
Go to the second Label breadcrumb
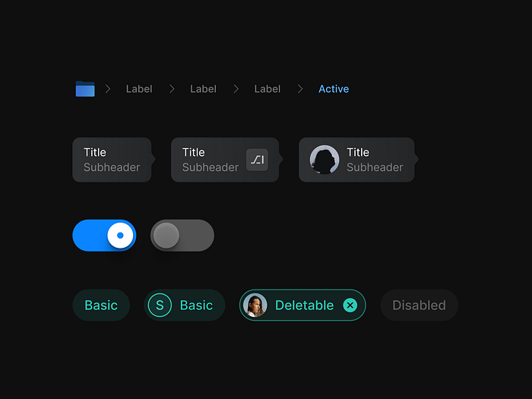tap(203, 89)
